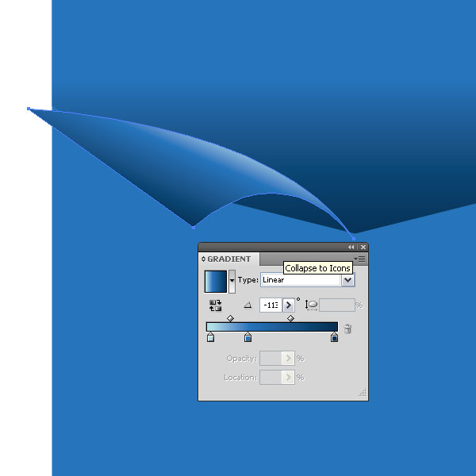Open the Location slider arrow
This screenshot has width=476, height=476.
coord(289,378)
